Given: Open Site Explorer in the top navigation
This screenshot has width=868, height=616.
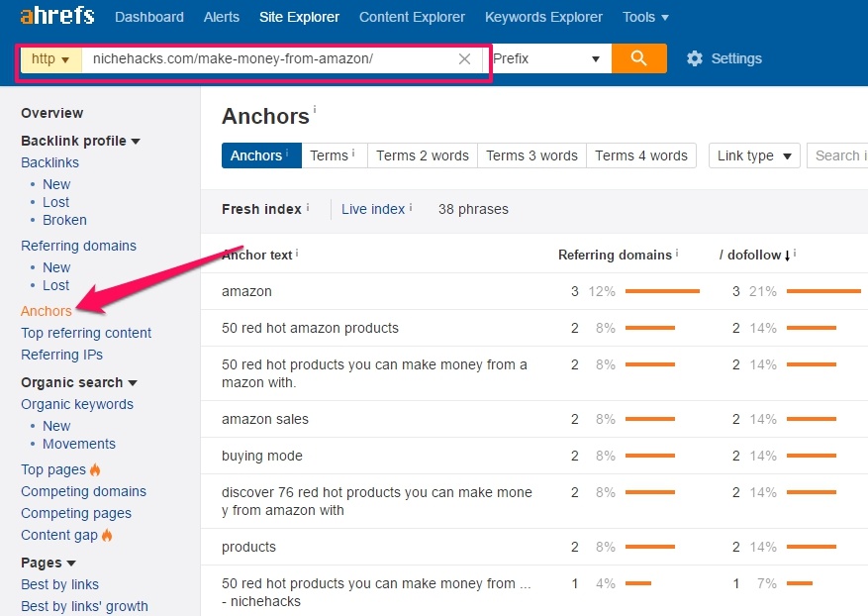Looking at the screenshot, I should point(300,17).
